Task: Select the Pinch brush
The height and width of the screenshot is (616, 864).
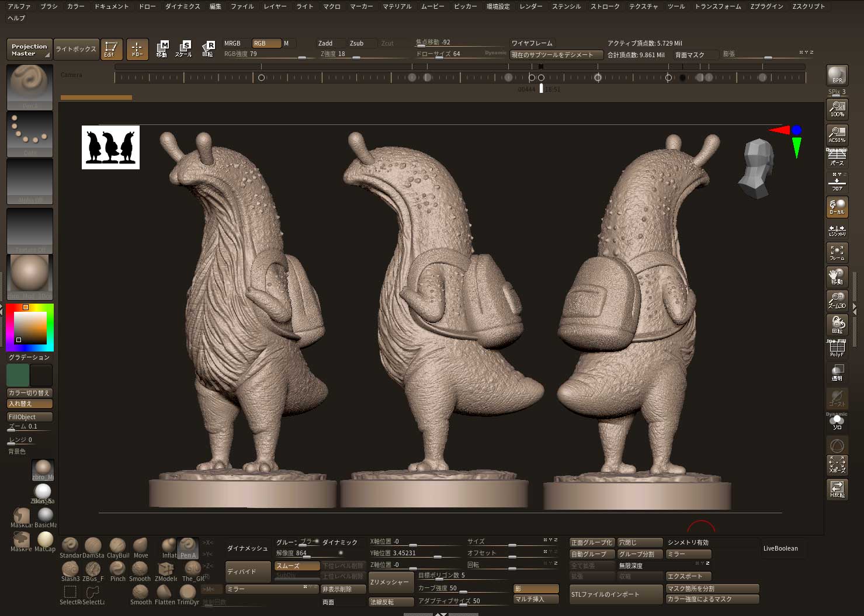Action: pyautogui.click(x=117, y=569)
